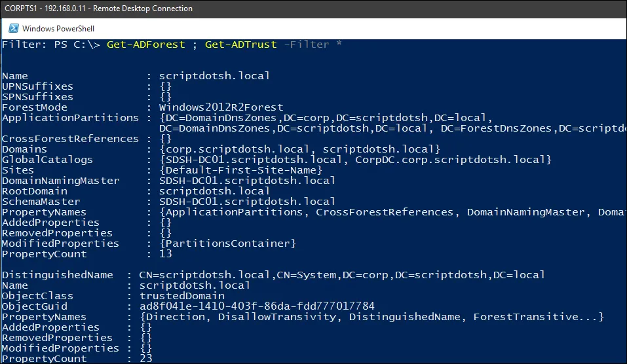Click the Domains value listing corp.scriptdotsh.local
Image resolution: width=627 pixels, height=364 pixels.
[299, 149]
